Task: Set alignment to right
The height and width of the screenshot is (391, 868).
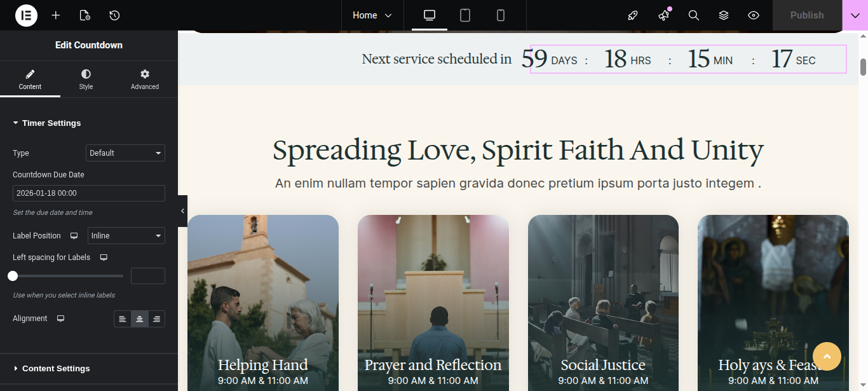Action: click(x=156, y=319)
